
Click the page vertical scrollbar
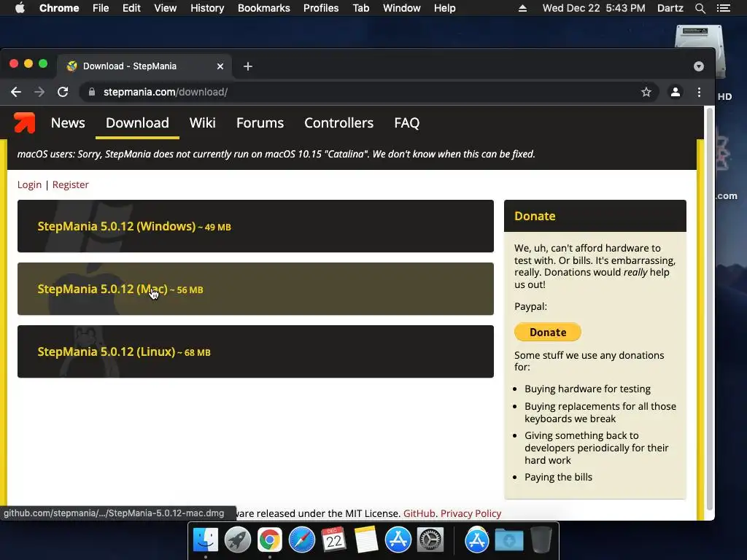point(709,309)
